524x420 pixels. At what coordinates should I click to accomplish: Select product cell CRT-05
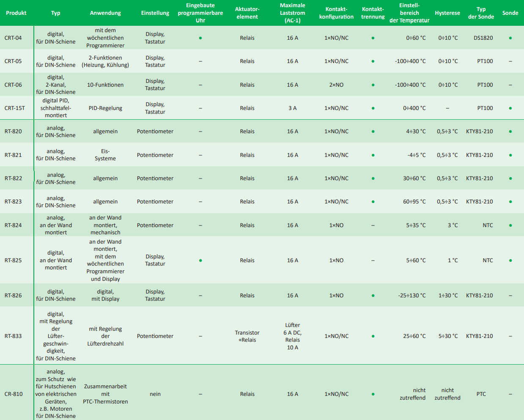13,61
